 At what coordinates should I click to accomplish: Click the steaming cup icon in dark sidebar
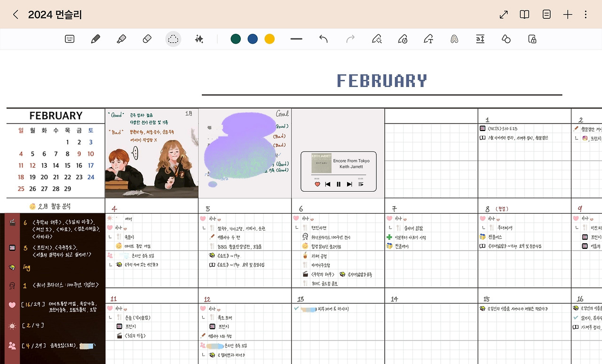[12, 222]
